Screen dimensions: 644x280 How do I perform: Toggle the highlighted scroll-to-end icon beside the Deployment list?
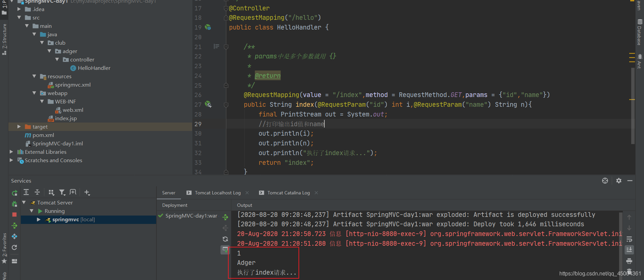(x=225, y=250)
